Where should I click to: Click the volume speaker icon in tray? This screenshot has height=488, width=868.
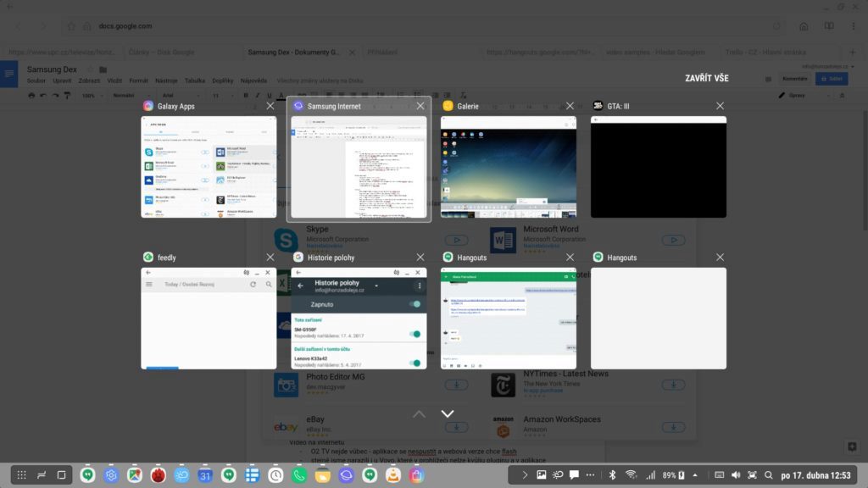point(735,474)
